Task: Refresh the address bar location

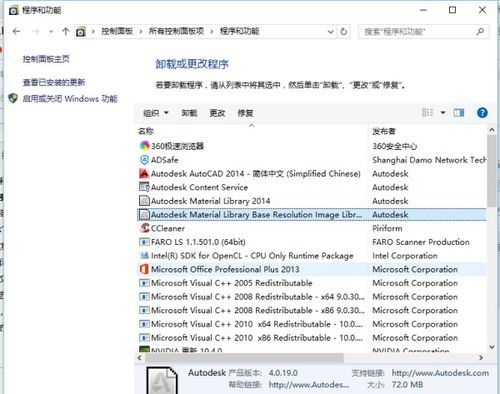Action: click(344, 32)
